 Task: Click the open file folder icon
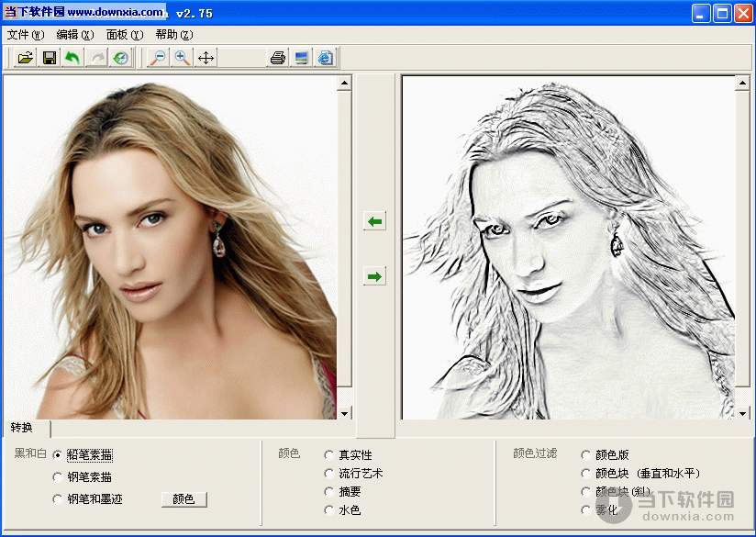point(26,58)
